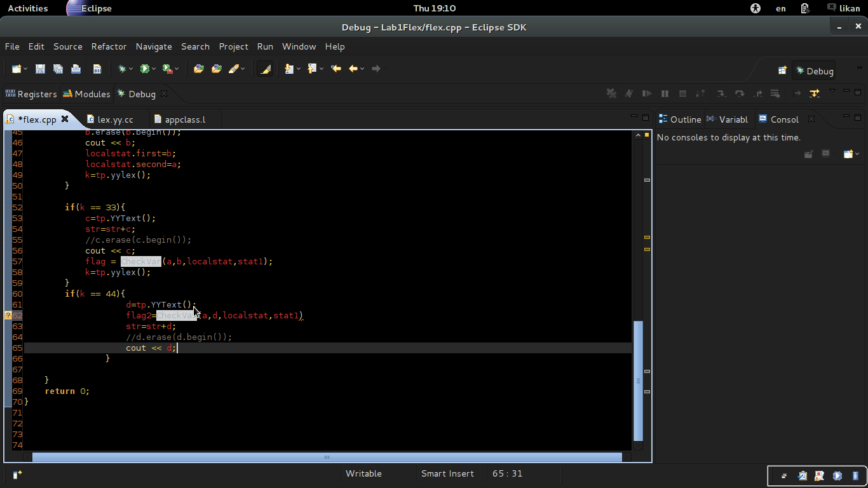This screenshot has width=868, height=488.
Task: Toggle Mark Occurrences highlighter button
Action: [x=265, y=69]
